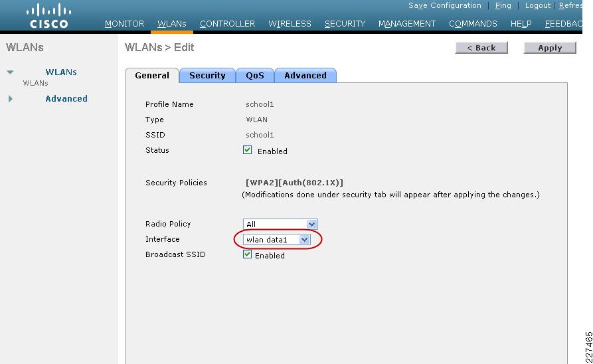
Task: Switch to the QoS tab
Action: tap(255, 75)
